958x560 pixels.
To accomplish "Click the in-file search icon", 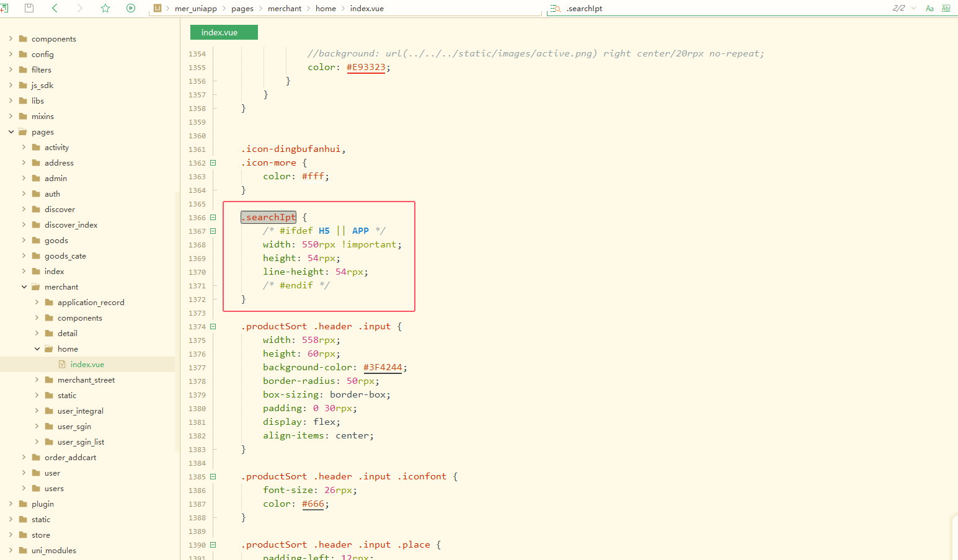I will point(556,9).
